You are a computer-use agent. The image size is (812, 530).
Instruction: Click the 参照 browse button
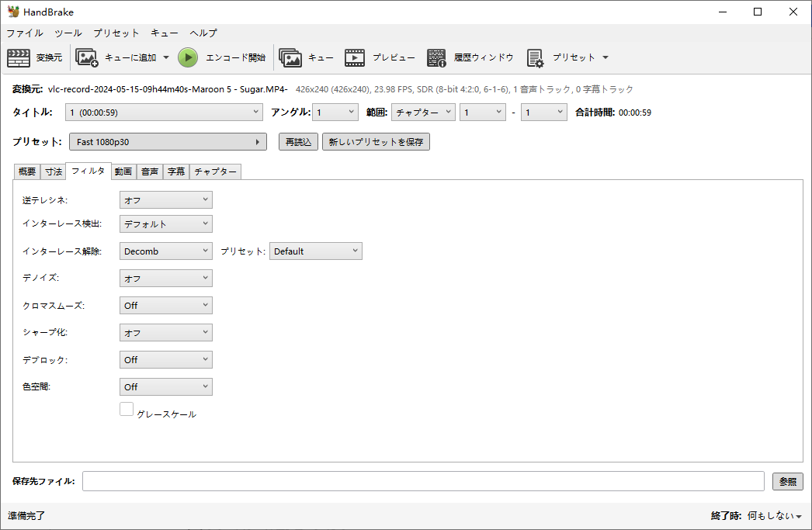tap(787, 481)
